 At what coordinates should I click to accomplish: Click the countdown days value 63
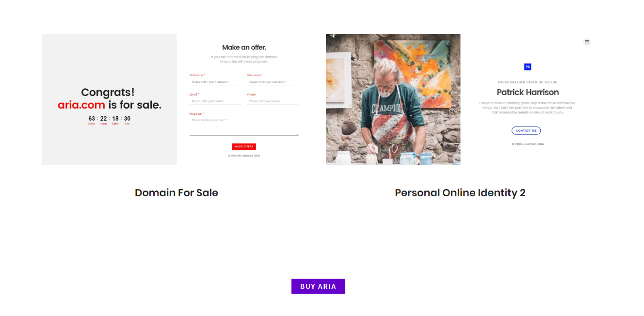92,118
